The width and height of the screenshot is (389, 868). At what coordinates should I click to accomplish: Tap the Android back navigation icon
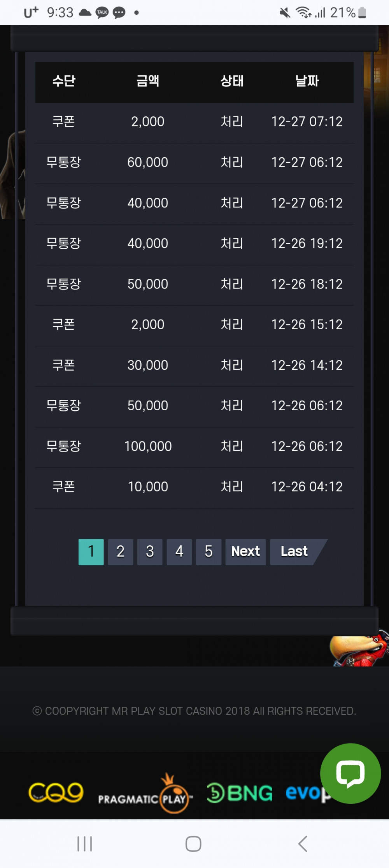pos(303,844)
